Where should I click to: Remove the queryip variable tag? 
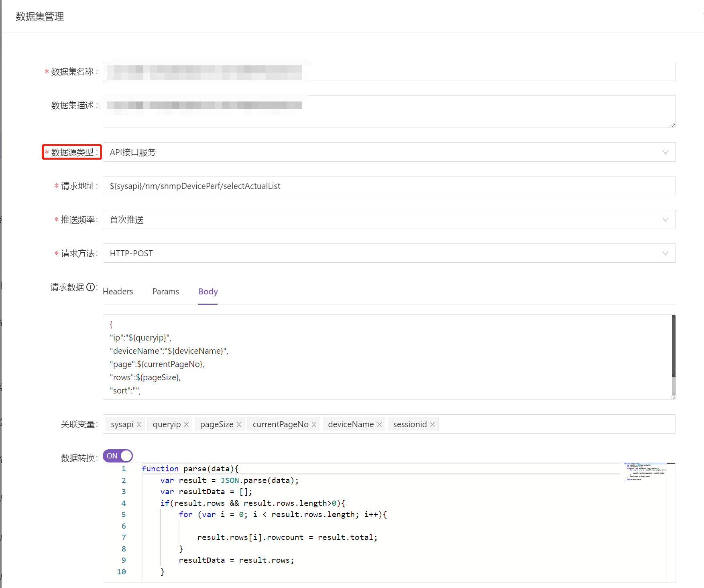coord(186,424)
